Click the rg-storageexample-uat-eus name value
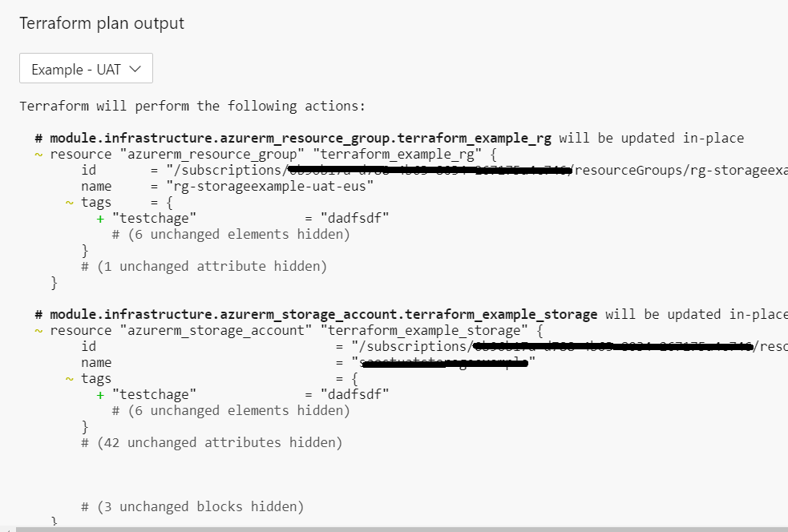Screen dimensions: 788x532 point(270,187)
